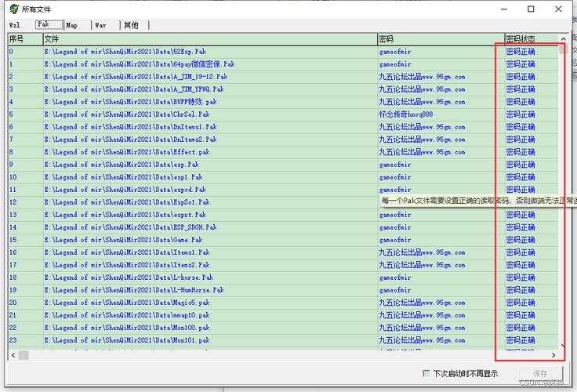Click vertical scrollbar down arrow
The height and width of the screenshot is (392, 577).
point(562,345)
